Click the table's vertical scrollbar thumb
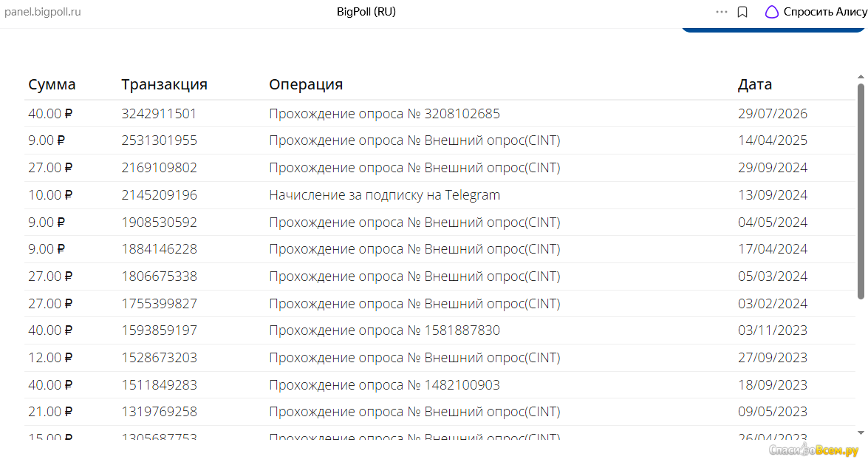Image resolution: width=868 pixels, height=465 pixels. (861, 191)
